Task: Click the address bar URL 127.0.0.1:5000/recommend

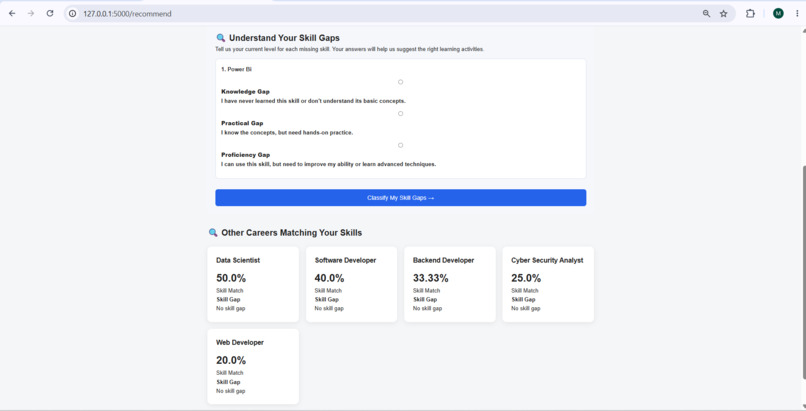Action: tap(127, 14)
